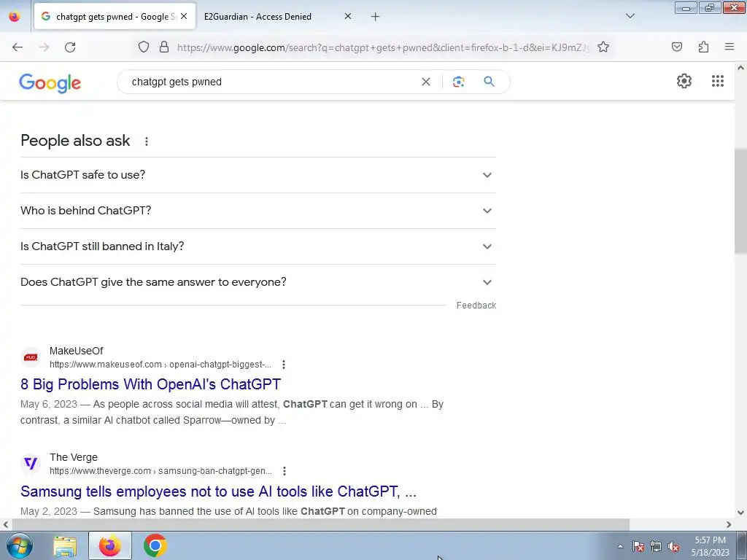Click the 'May 6, 2023' snippet text
Viewport: 747px width, 560px height.
49,404
